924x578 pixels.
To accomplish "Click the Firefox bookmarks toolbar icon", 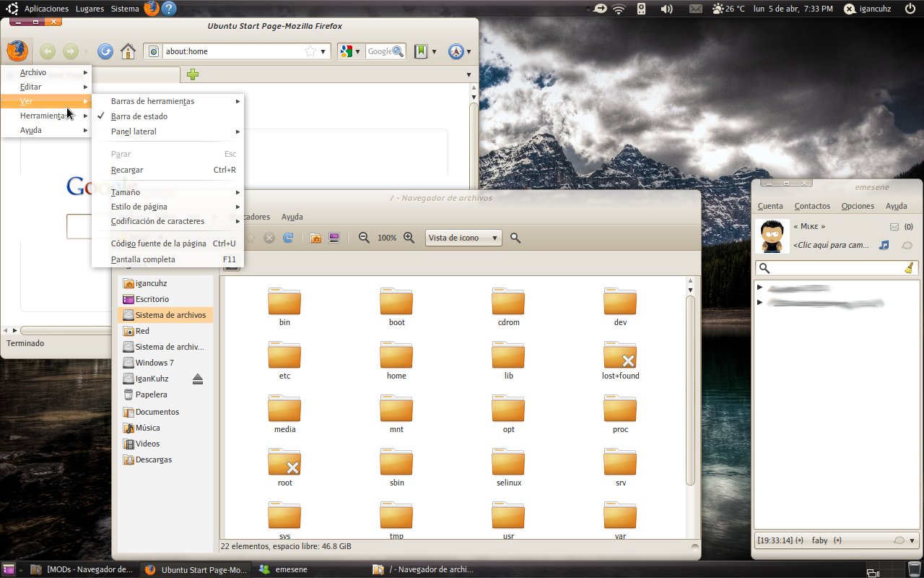I will coord(422,51).
